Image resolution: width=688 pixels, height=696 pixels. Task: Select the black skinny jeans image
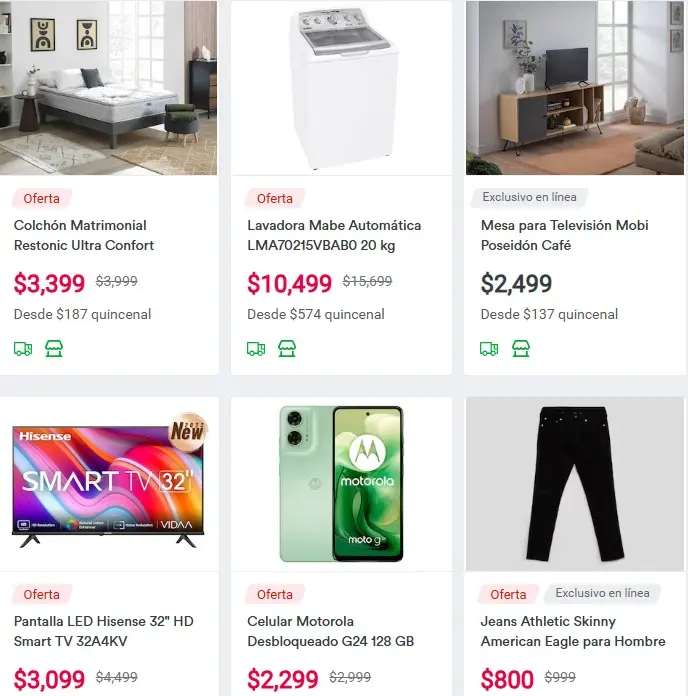(575, 484)
